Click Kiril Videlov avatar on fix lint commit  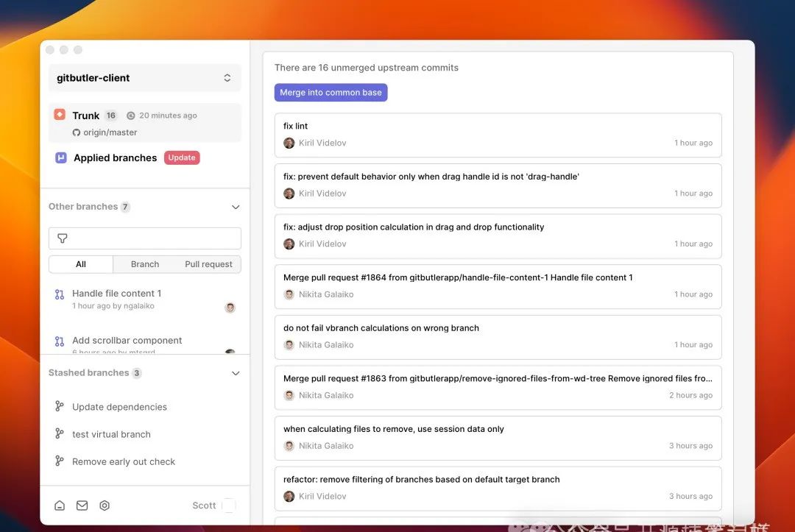pos(289,143)
